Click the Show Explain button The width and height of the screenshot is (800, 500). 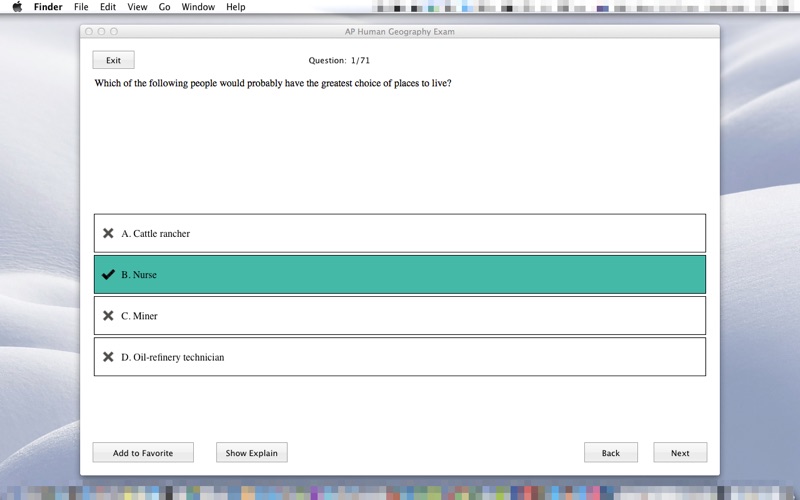(x=252, y=453)
